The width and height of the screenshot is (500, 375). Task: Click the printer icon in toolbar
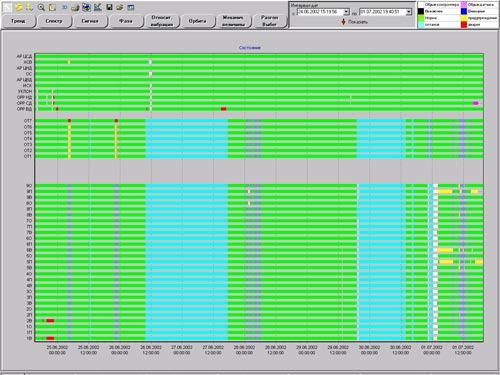point(75,7)
